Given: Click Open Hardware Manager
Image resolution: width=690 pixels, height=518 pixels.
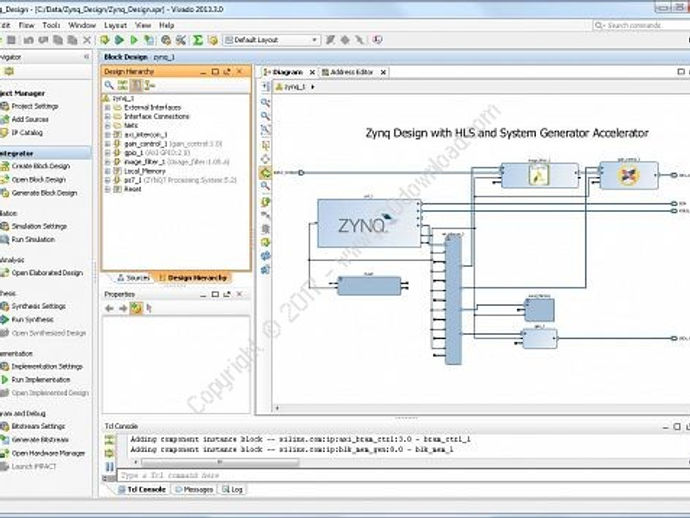Looking at the screenshot, I should click(x=48, y=453).
